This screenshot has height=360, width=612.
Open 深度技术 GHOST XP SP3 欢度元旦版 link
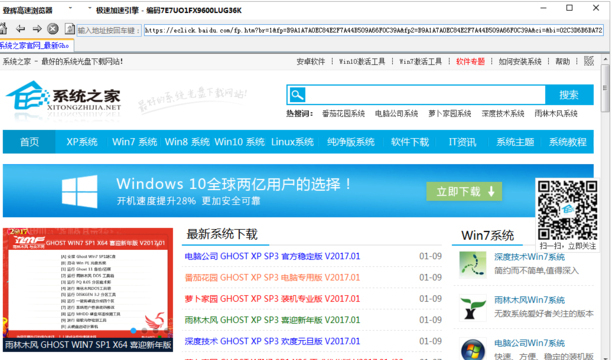tap(272, 341)
